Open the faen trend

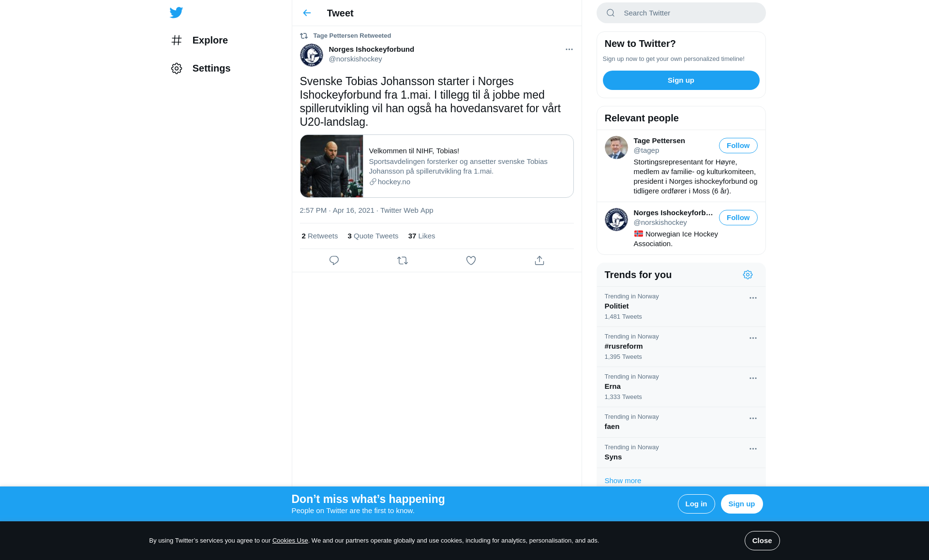[681, 422]
